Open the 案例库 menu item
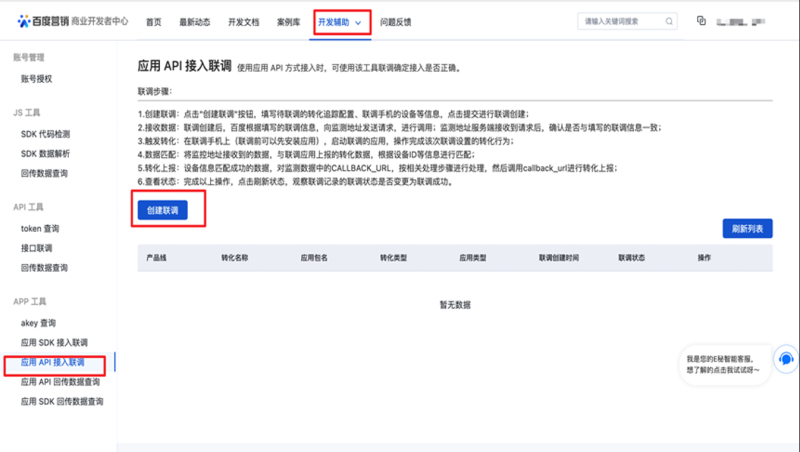The width and height of the screenshot is (800, 452). pyautogui.click(x=289, y=22)
